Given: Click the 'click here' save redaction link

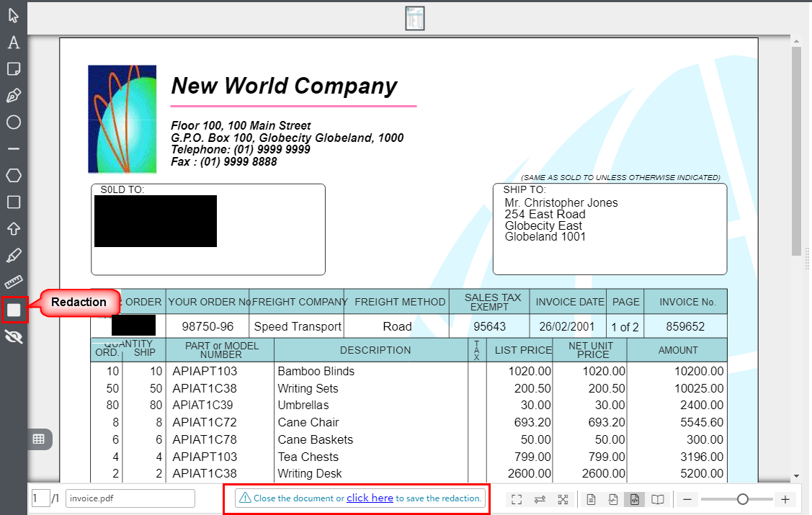Looking at the screenshot, I should coord(370,498).
